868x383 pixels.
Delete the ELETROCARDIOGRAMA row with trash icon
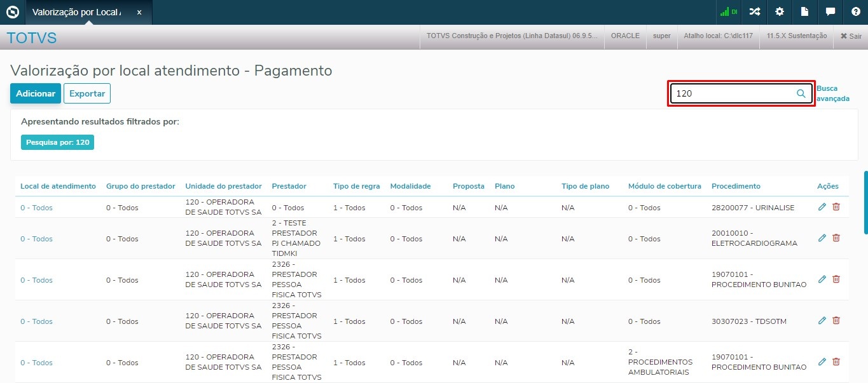click(836, 238)
